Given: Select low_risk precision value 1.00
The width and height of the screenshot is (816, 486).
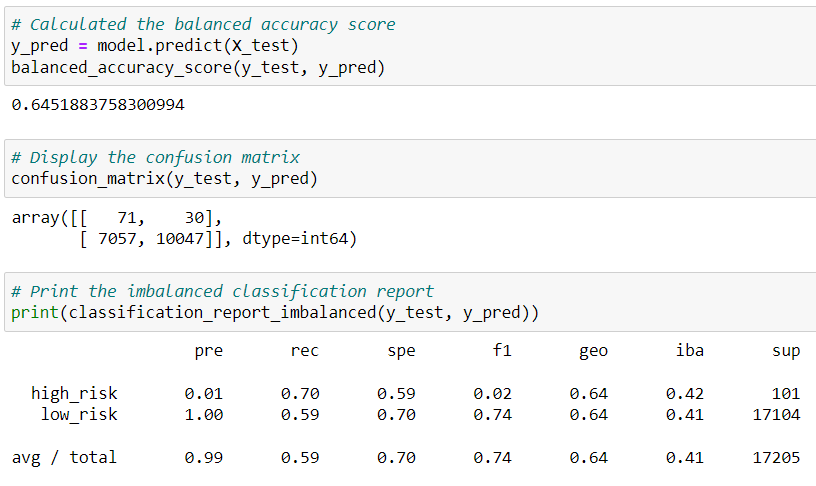Looking at the screenshot, I should click(x=203, y=415).
